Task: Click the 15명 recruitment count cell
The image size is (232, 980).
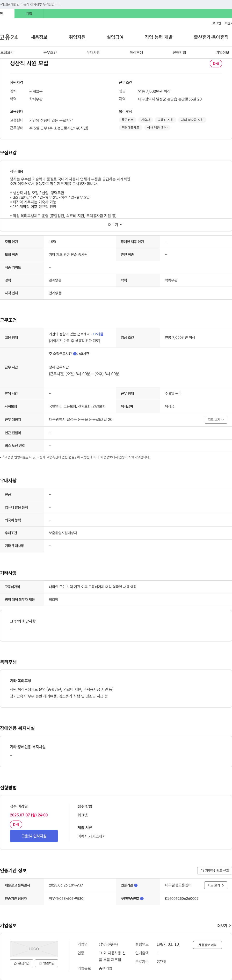Action: coord(52,242)
